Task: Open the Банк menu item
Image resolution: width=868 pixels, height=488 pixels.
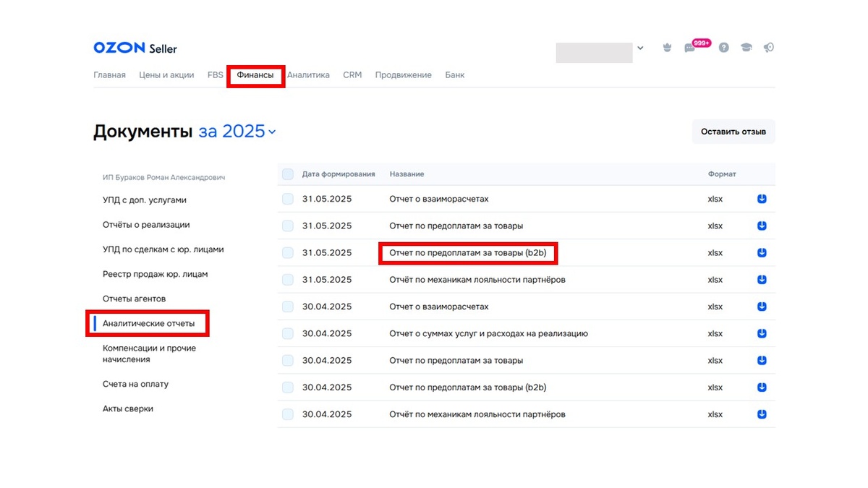Action: click(x=455, y=75)
